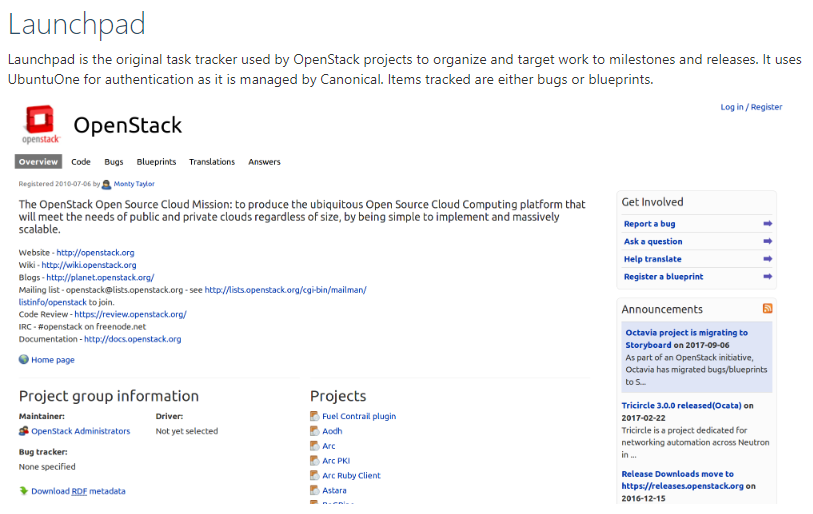Open the http://openstack.org website link
Viewport: 813px width, 514px height.
[95, 253]
